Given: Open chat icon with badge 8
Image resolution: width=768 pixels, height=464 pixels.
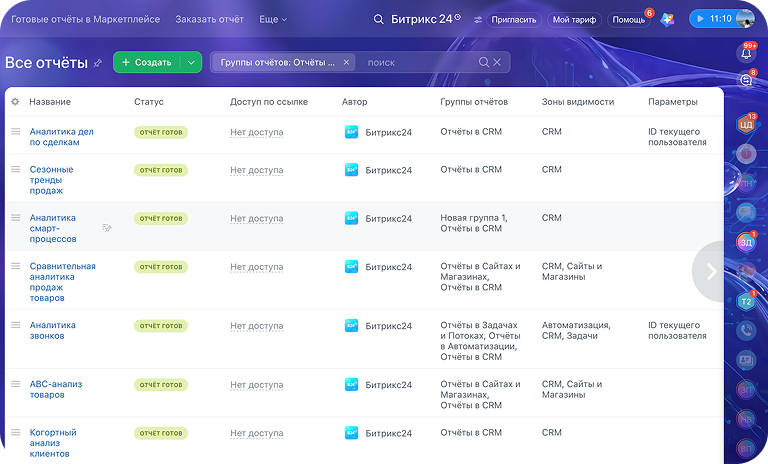Looking at the screenshot, I should 746,79.
